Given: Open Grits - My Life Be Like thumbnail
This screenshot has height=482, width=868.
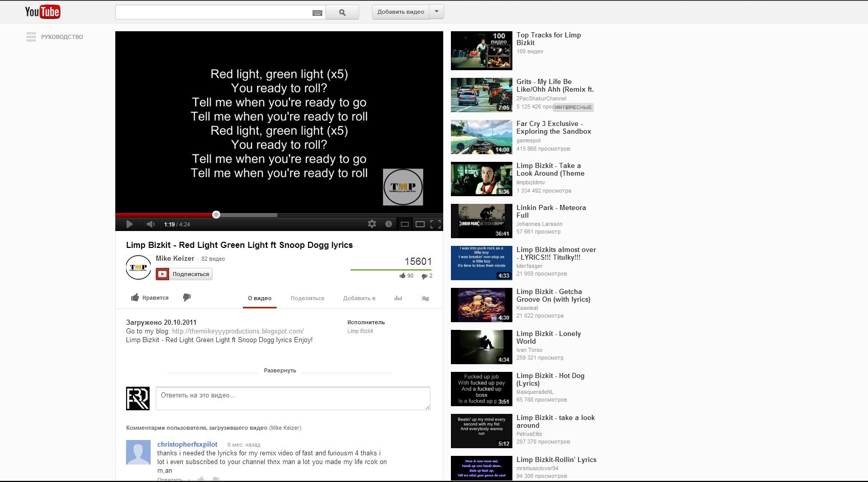Looking at the screenshot, I should tap(482, 95).
